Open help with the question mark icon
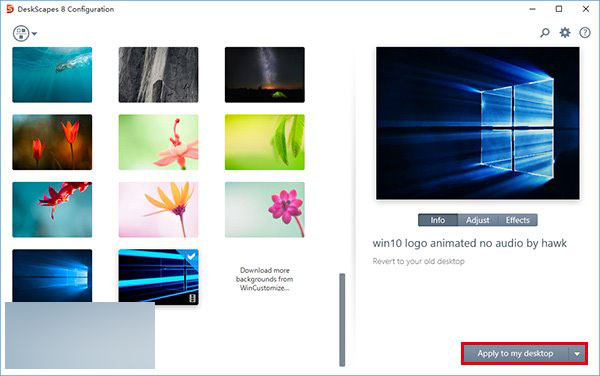This screenshot has width=600, height=376. [x=585, y=33]
